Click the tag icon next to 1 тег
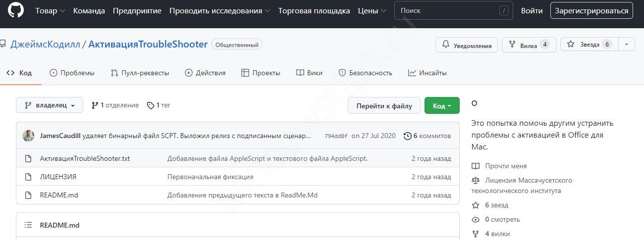This screenshot has height=241, width=644. pyautogui.click(x=150, y=105)
